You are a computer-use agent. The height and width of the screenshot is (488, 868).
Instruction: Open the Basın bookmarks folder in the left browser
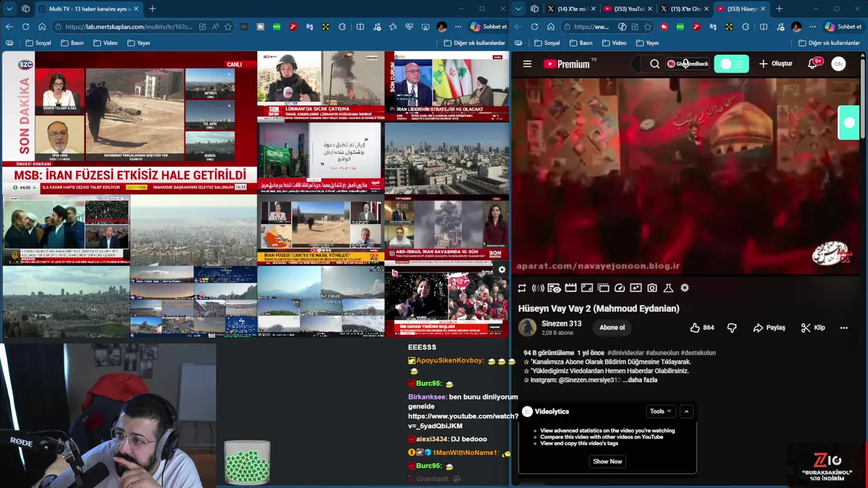(x=73, y=43)
